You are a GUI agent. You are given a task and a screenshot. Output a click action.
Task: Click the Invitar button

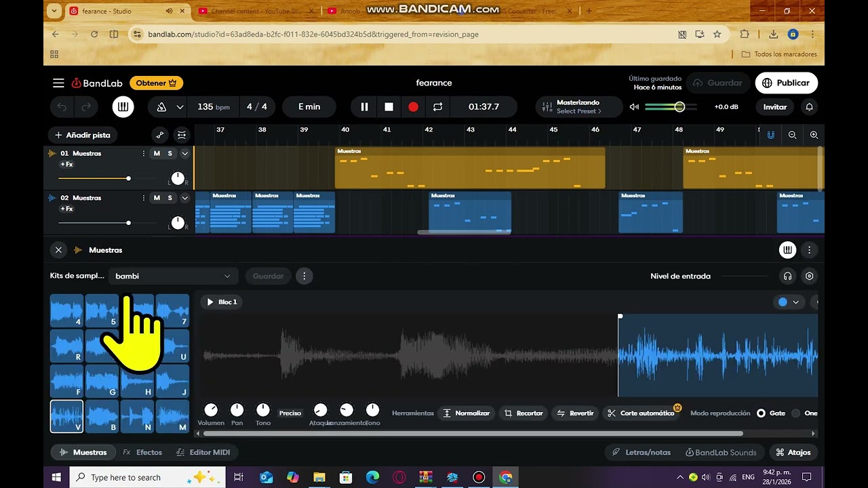pyautogui.click(x=775, y=106)
